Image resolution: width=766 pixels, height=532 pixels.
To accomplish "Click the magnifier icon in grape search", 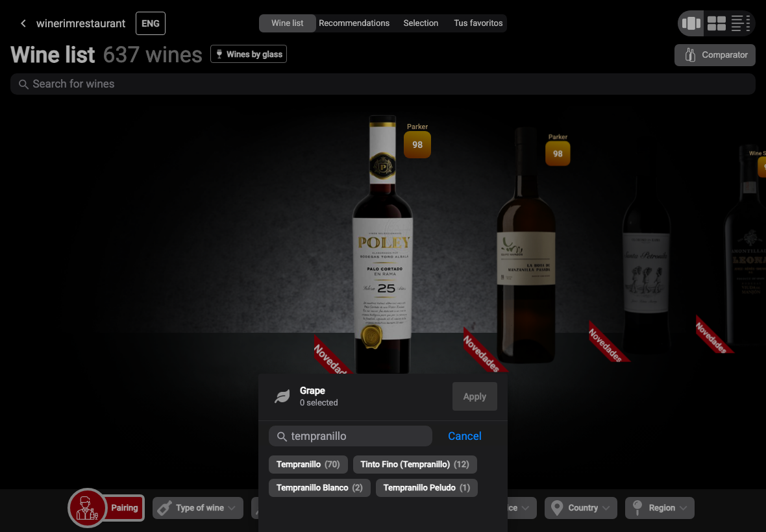I will [x=281, y=437].
